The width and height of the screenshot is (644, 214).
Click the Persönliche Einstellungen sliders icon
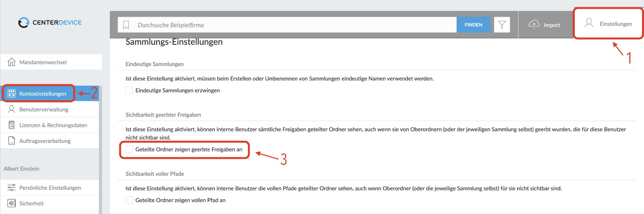[x=11, y=187]
